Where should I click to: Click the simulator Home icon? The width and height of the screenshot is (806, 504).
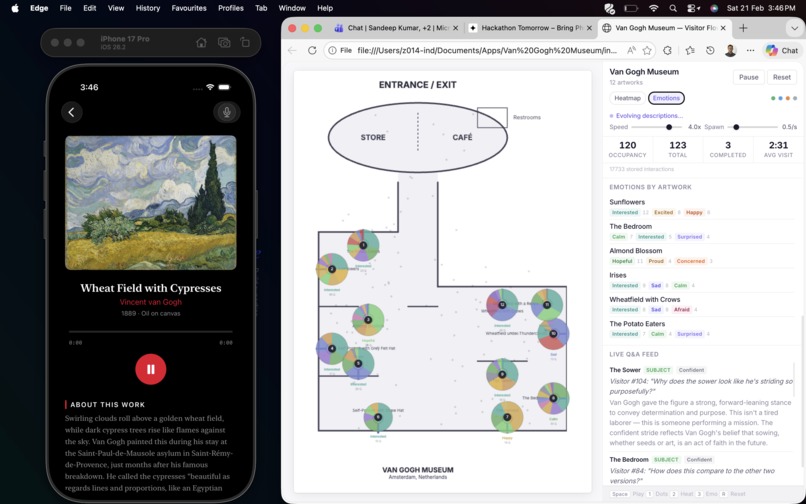tap(202, 43)
